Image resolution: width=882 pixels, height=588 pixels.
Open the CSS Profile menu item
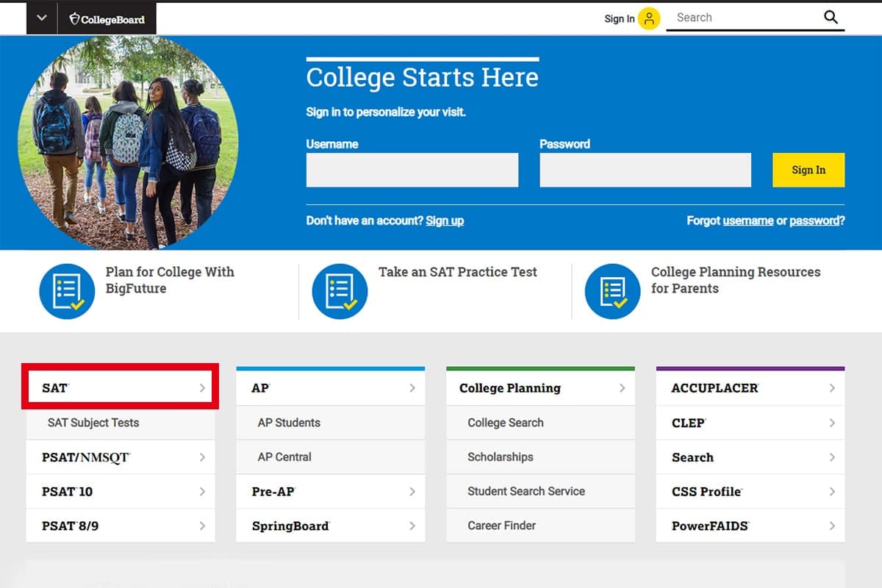(750, 492)
